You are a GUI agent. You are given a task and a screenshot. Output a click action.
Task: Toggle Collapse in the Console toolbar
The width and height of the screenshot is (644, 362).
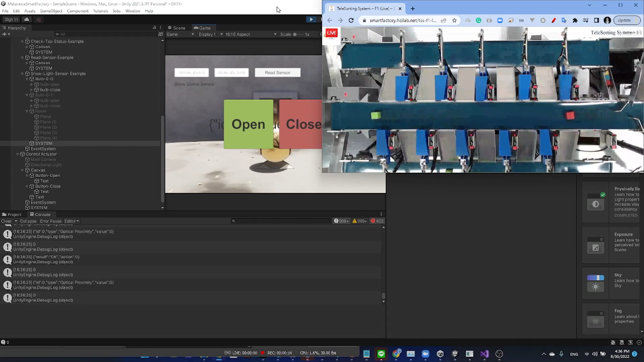[x=28, y=221]
